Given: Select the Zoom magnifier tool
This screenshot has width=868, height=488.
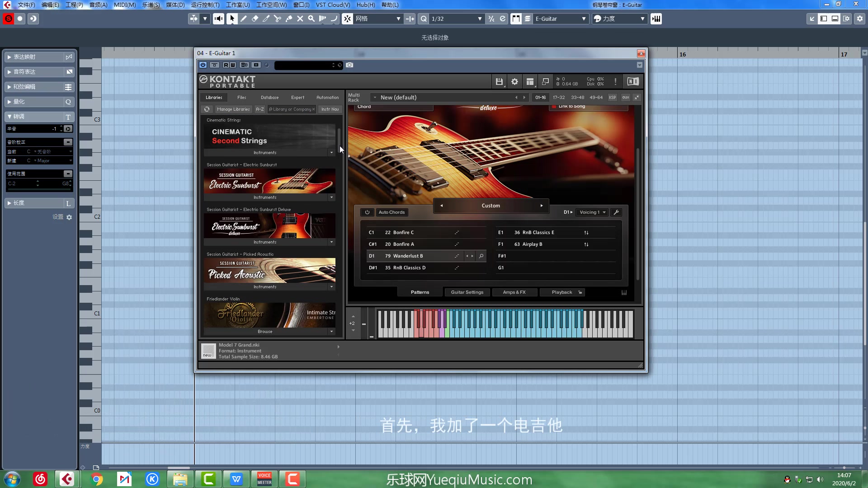Looking at the screenshot, I should click(x=311, y=19).
